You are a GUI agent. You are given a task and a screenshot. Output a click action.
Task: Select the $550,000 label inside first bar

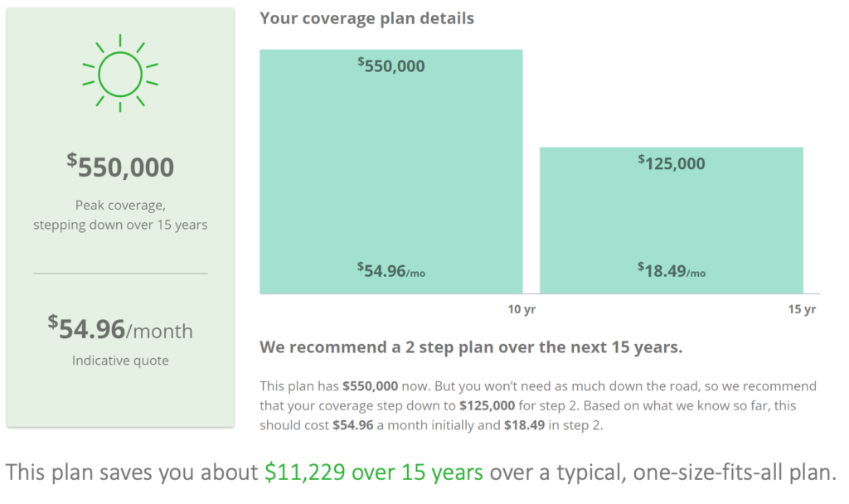tap(391, 65)
